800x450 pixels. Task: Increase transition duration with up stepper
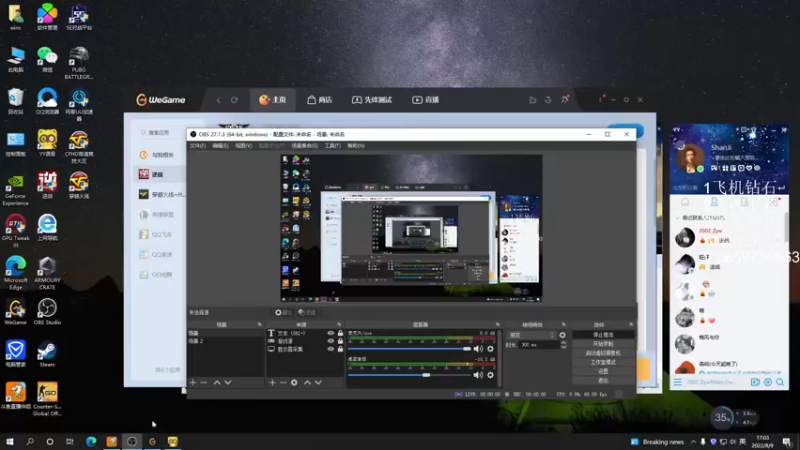coord(563,343)
